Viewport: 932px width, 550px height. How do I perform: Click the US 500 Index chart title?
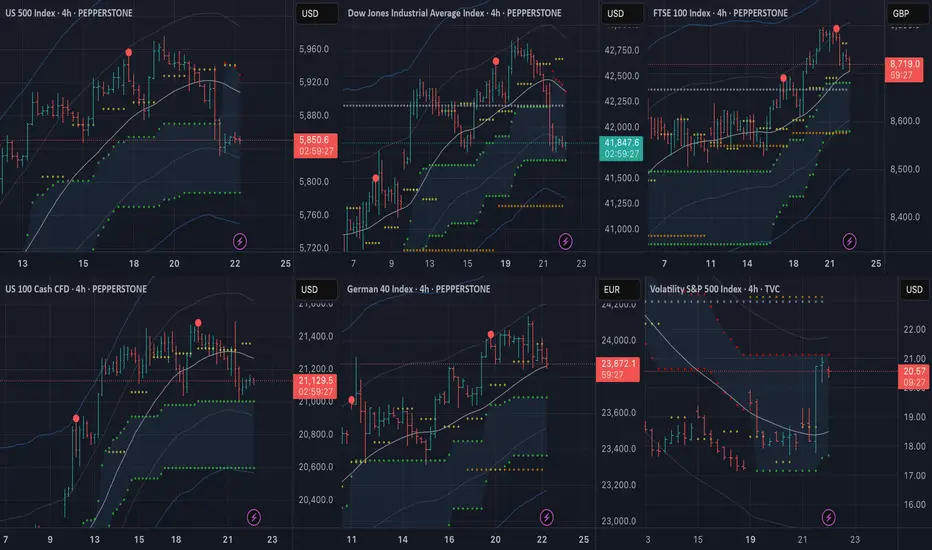(x=69, y=13)
